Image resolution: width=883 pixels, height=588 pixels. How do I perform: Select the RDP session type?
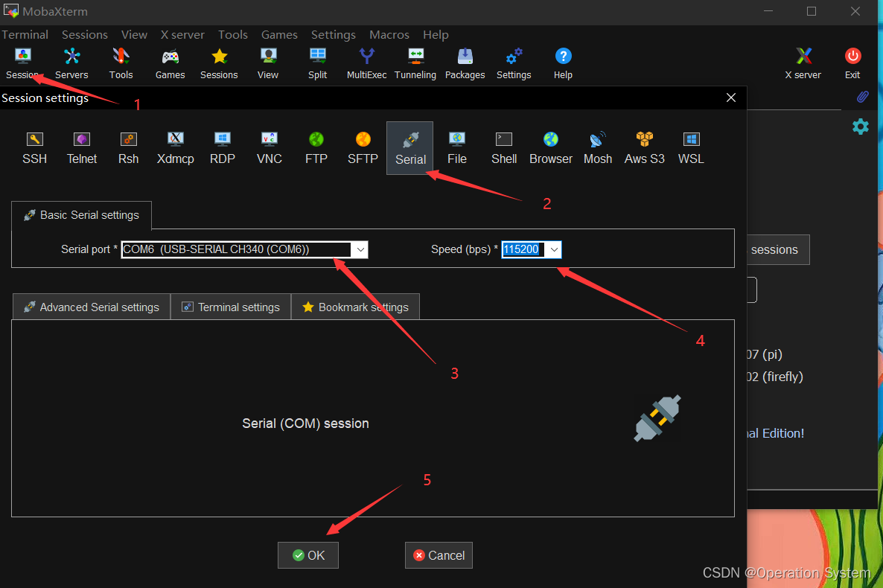223,148
